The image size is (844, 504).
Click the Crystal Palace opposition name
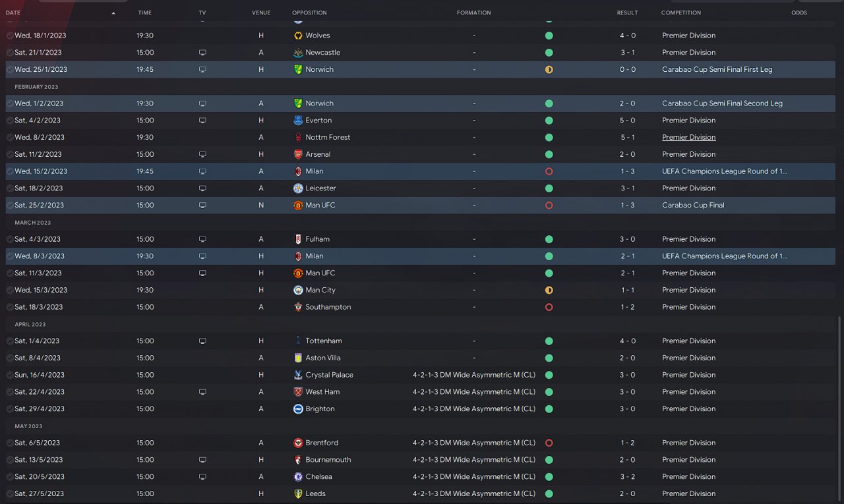coord(329,375)
